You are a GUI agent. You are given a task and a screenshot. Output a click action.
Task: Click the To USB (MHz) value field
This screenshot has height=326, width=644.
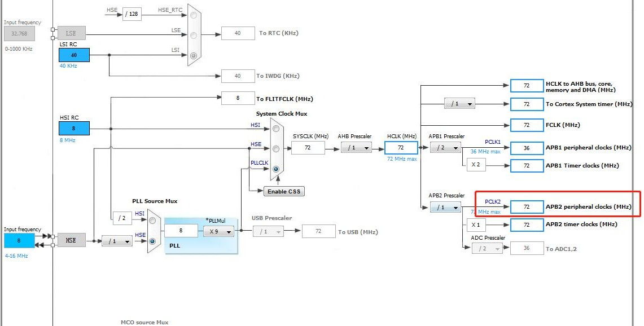tap(319, 231)
